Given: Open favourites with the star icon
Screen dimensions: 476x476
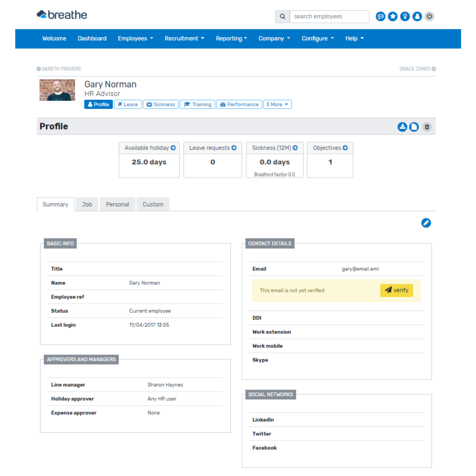Looking at the screenshot, I should coord(393,16).
